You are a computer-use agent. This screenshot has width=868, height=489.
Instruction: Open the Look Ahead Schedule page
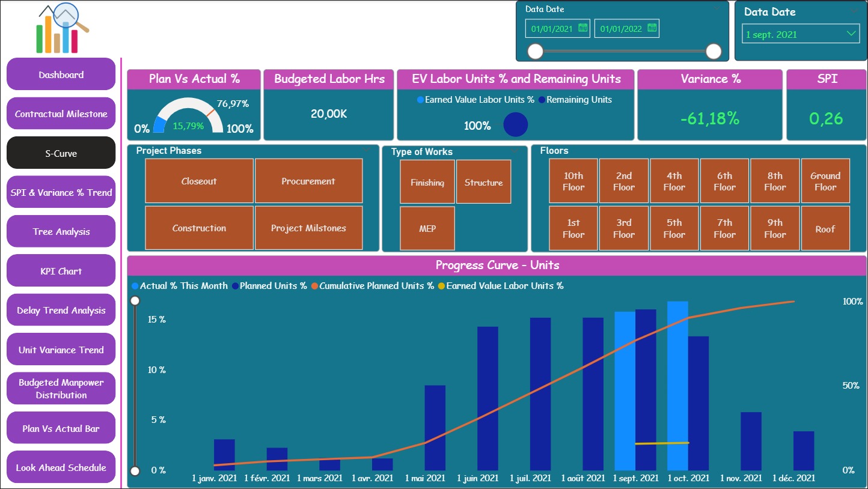coord(61,467)
